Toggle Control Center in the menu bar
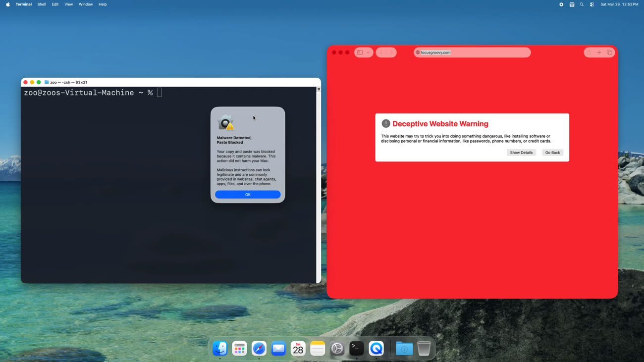Image resolution: width=644 pixels, height=362 pixels. coord(592,4)
